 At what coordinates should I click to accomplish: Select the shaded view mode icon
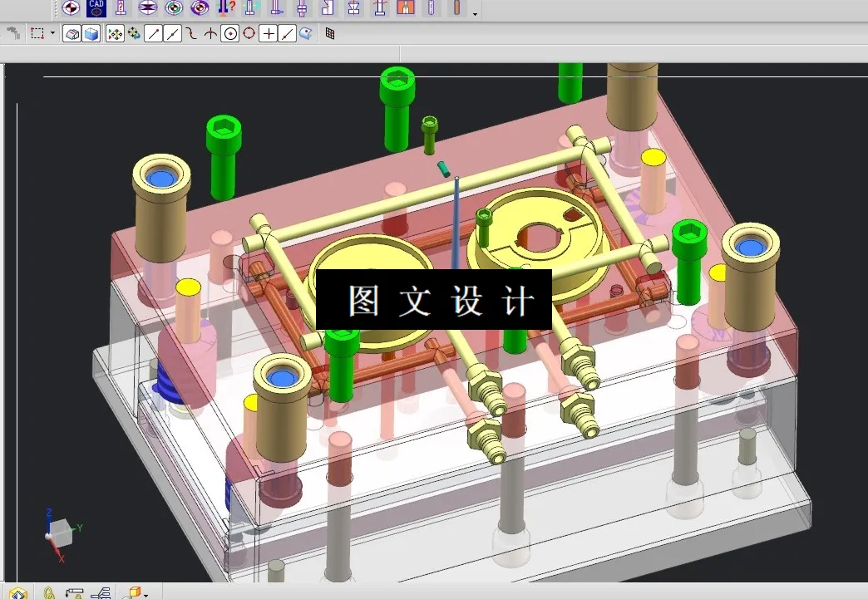point(90,33)
